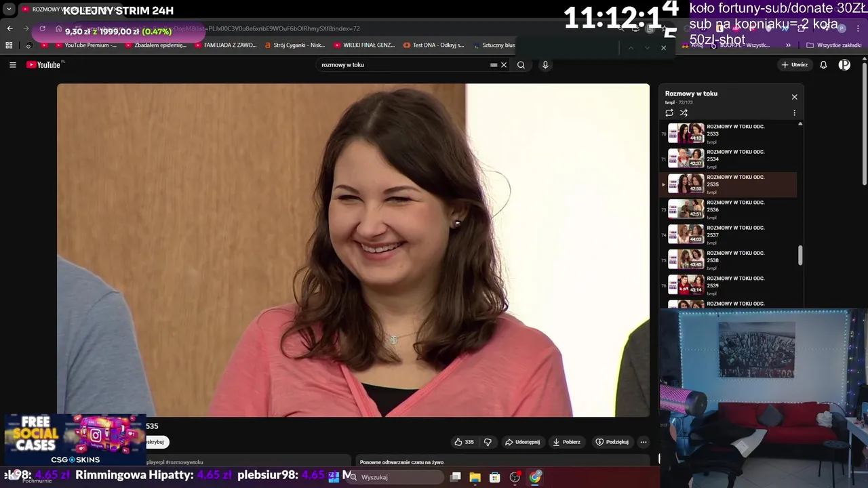Open more video actions menu
This screenshot has width=868, height=488.
[644, 442]
